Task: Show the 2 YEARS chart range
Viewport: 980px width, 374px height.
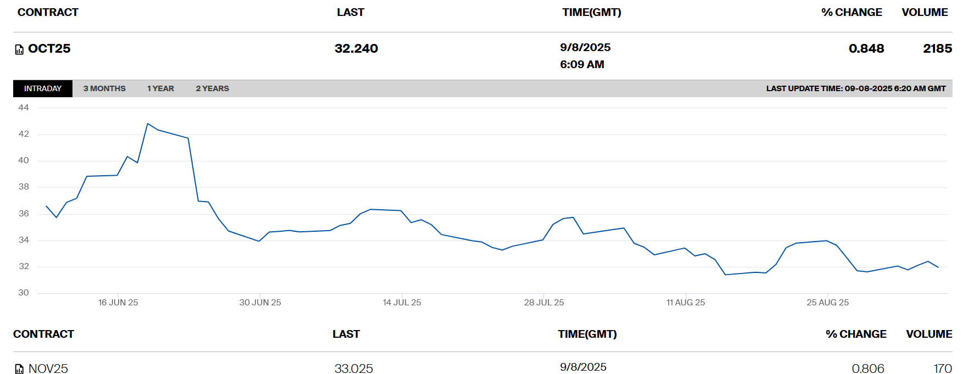Action: pos(212,88)
